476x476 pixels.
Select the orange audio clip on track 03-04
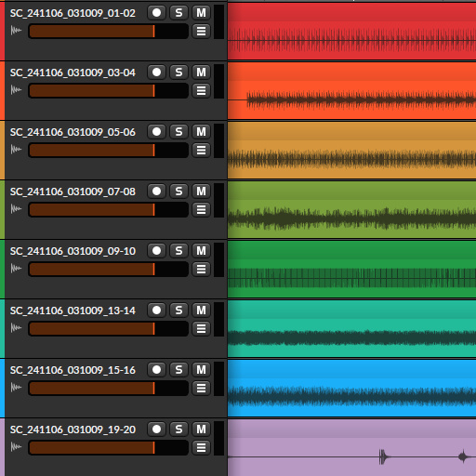pyautogui.click(x=351, y=90)
